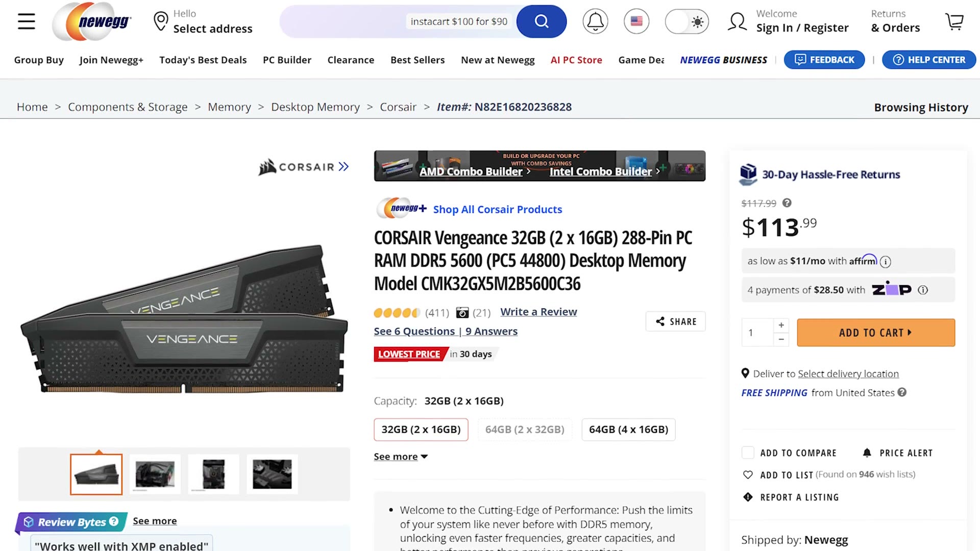The height and width of the screenshot is (551, 980).
Task: Click the location pin address icon
Action: [161, 21]
